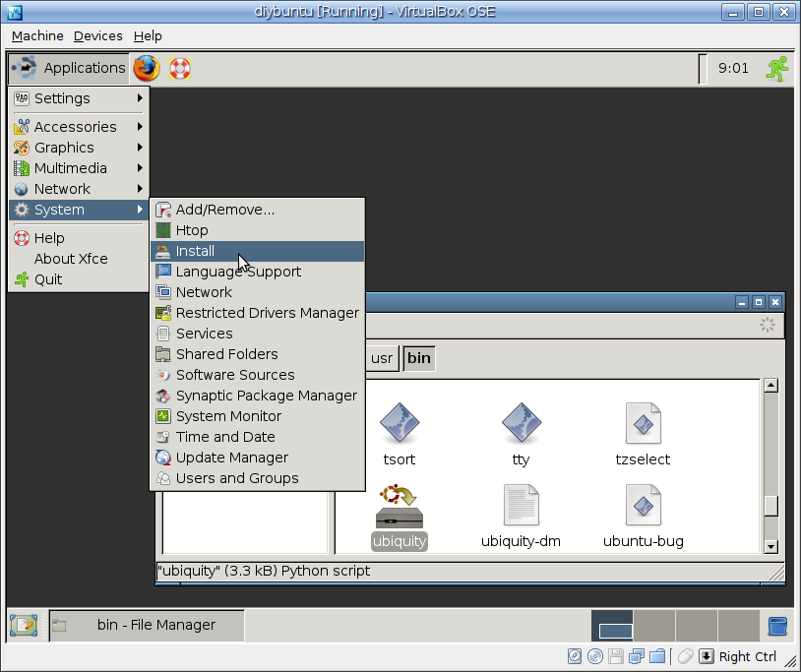The height and width of the screenshot is (672, 801).
Task: Switch to third workspace in pager
Action: (x=697, y=626)
